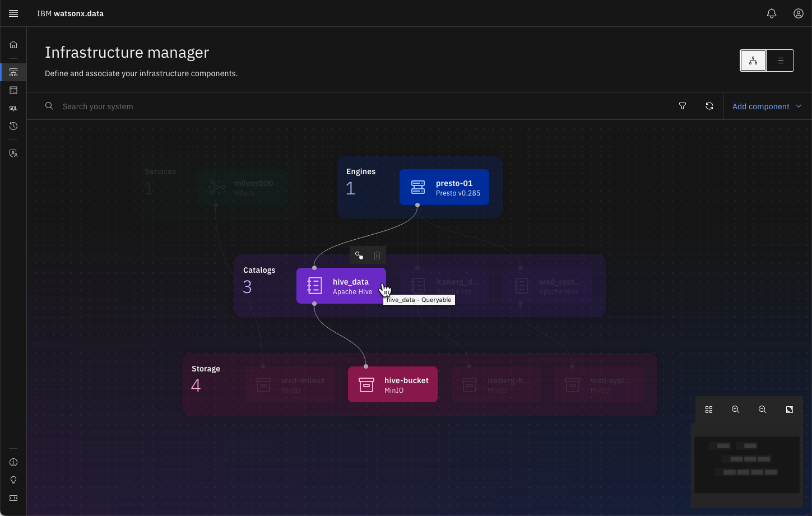Open the user profile icon
The height and width of the screenshot is (516, 812).
tap(799, 13)
